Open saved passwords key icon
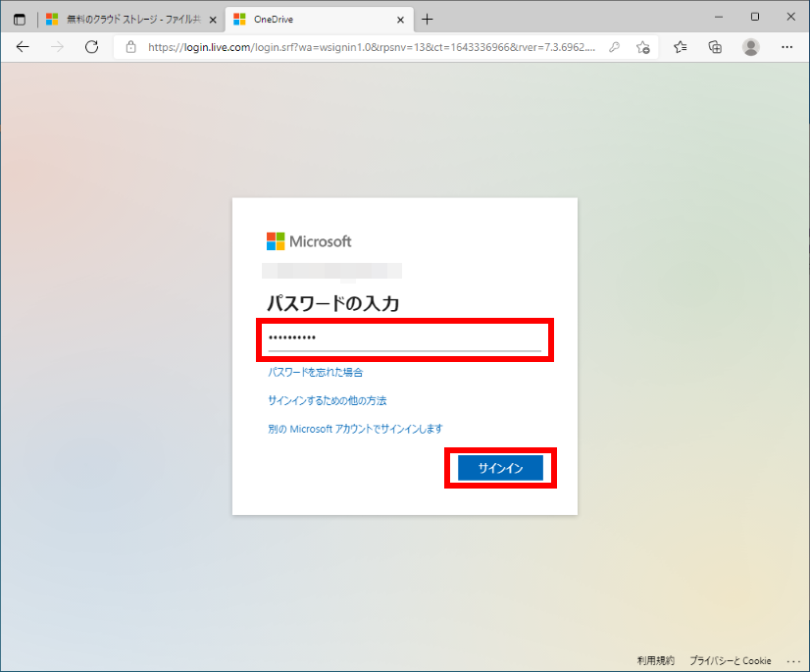The width and height of the screenshot is (810, 672). tap(614, 47)
